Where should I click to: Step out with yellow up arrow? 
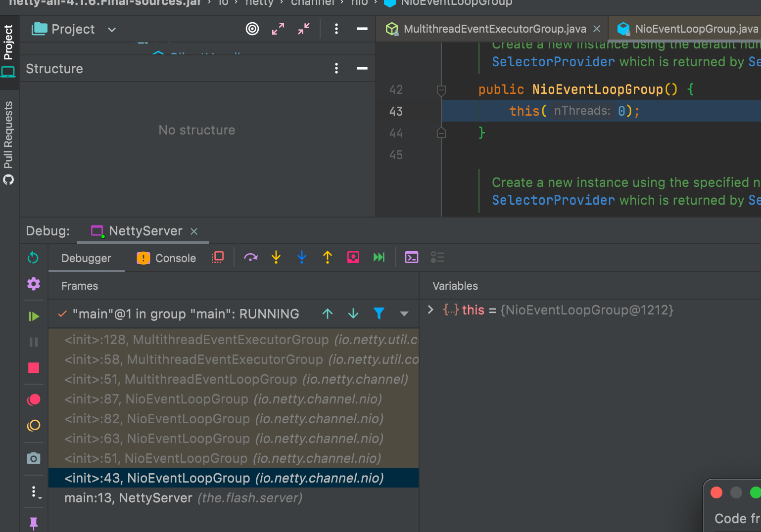point(328,258)
